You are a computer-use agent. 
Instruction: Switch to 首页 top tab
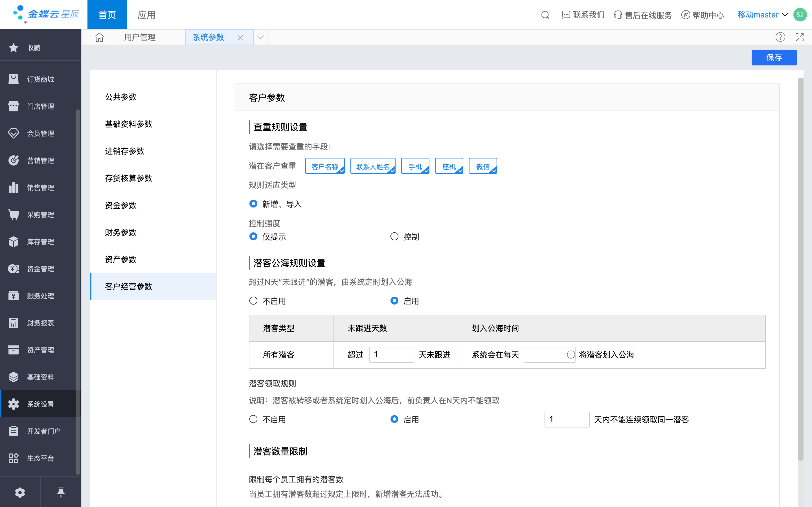107,15
